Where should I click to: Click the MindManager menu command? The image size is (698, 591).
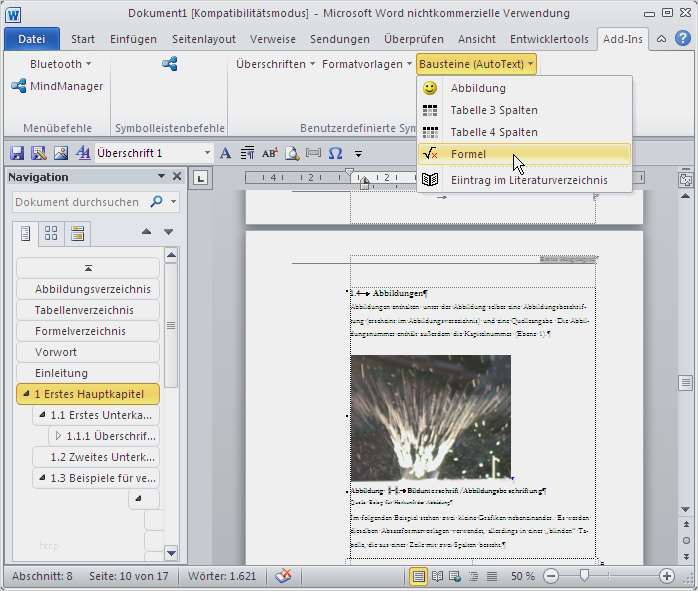[x=57, y=86]
